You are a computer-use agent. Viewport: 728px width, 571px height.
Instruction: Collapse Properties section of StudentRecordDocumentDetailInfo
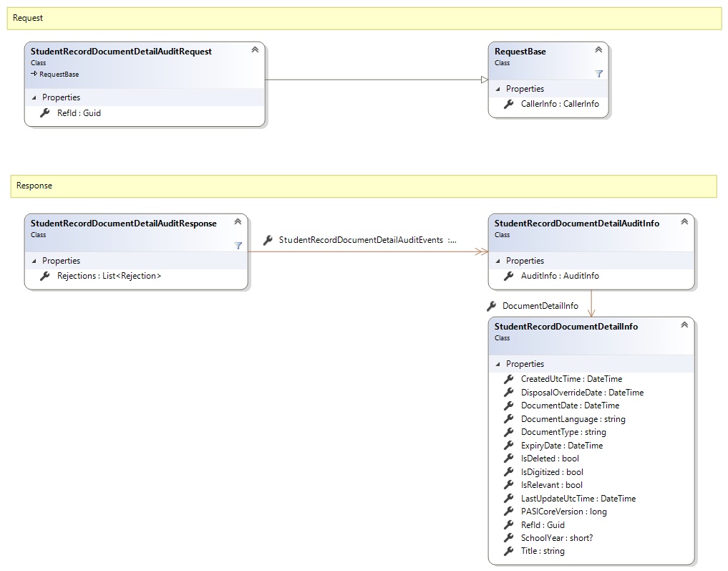(x=495, y=364)
